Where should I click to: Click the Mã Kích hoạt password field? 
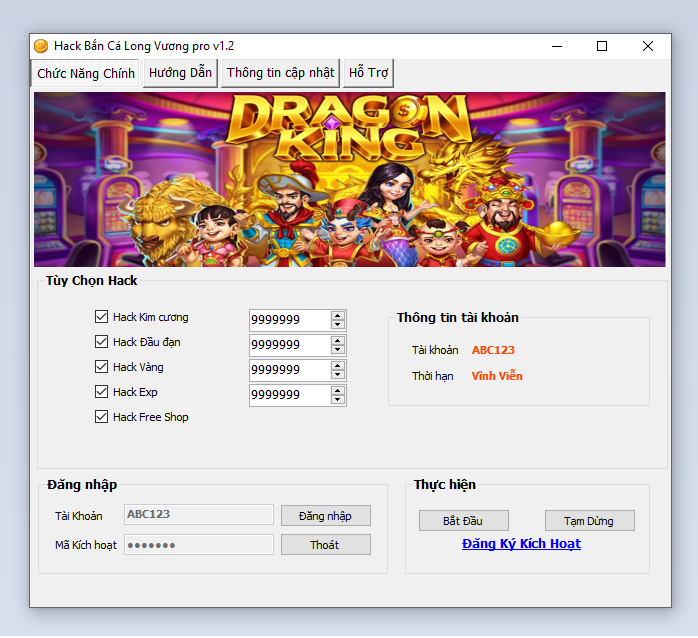(198, 545)
